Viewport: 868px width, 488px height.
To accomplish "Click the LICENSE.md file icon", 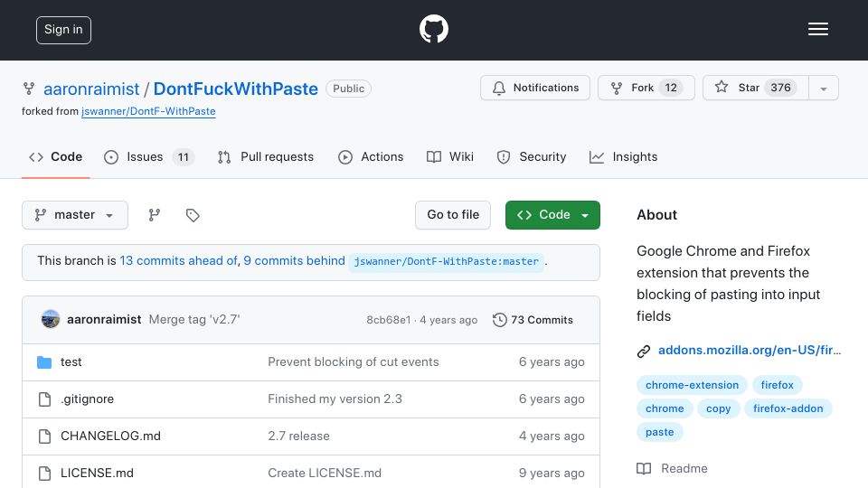I will pyautogui.click(x=44, y=474).
